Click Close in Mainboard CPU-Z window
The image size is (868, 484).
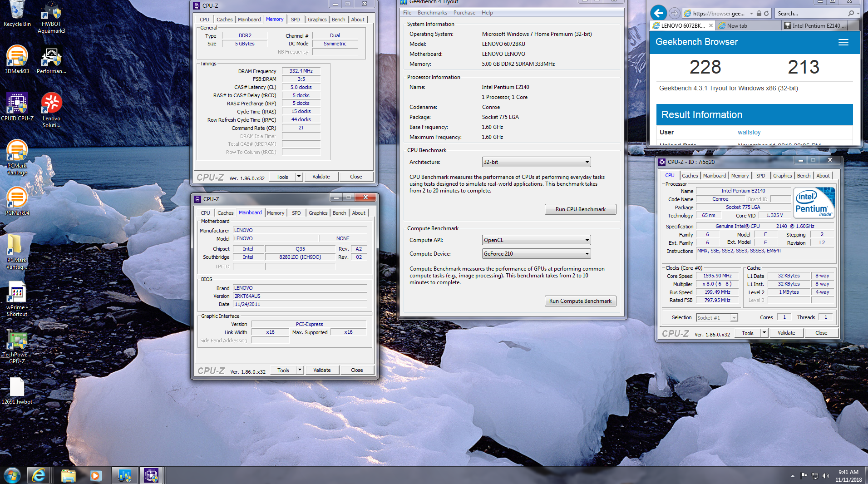click(x=357, y=370)
